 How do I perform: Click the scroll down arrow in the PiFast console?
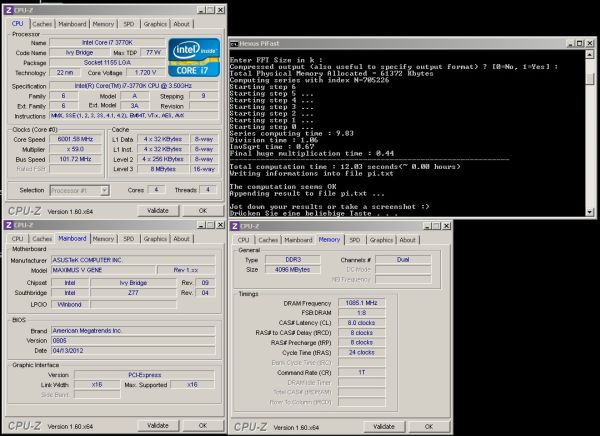click(x=590, y=211)
